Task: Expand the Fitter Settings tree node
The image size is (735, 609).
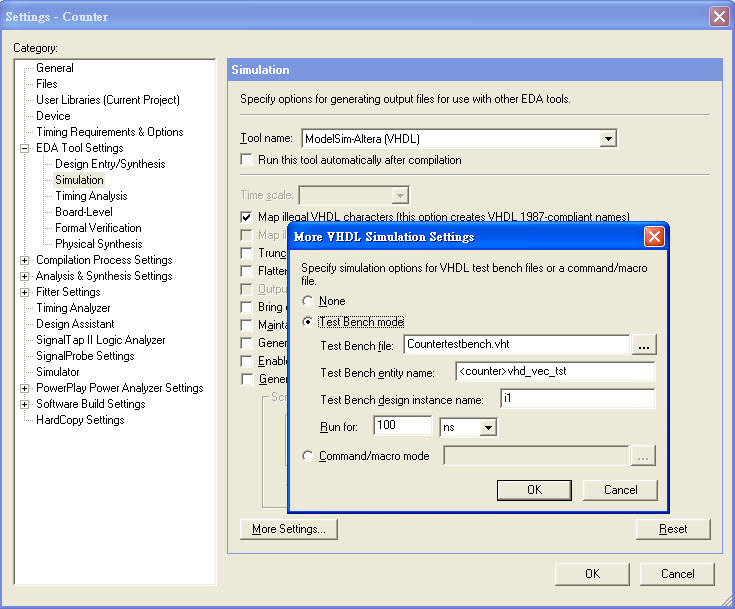Action: point(25,292)
